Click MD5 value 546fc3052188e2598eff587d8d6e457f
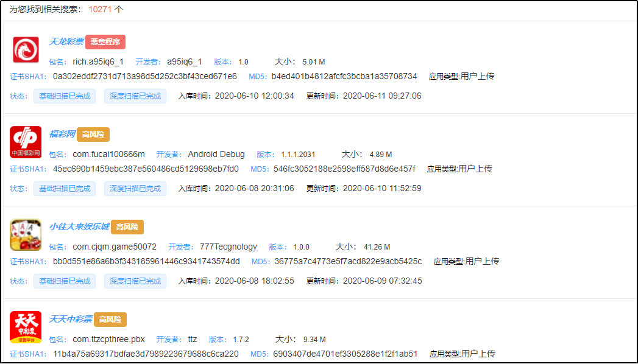 pos(345,169)
